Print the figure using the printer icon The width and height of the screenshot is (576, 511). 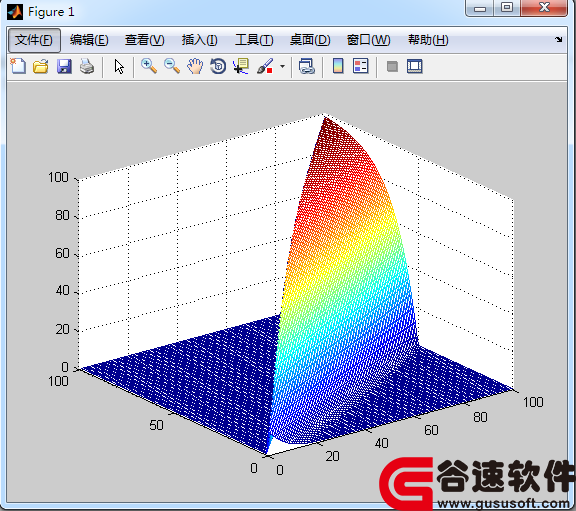click(87, 66)
